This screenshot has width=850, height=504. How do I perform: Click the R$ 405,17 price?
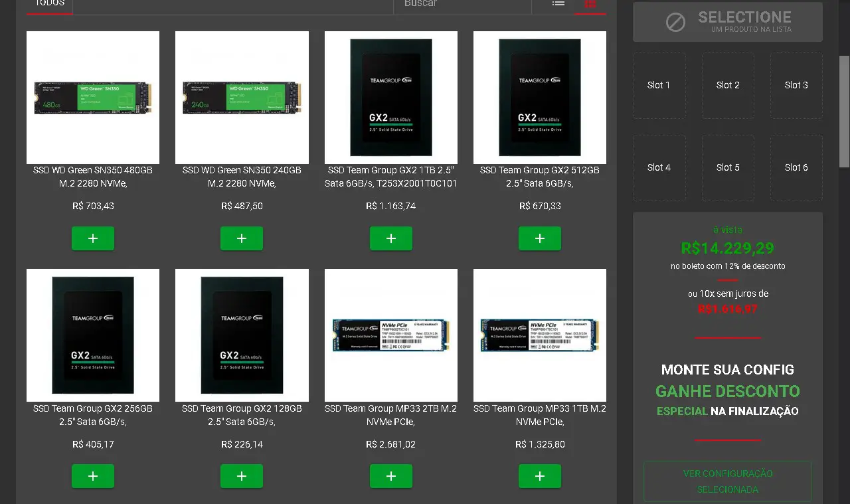pos(93,444)
